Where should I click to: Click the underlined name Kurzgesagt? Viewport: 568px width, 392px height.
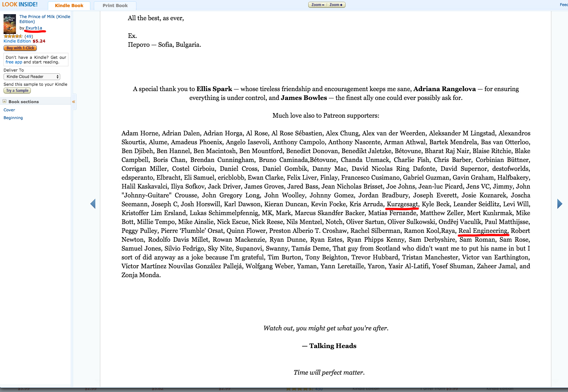pos(403,205)
